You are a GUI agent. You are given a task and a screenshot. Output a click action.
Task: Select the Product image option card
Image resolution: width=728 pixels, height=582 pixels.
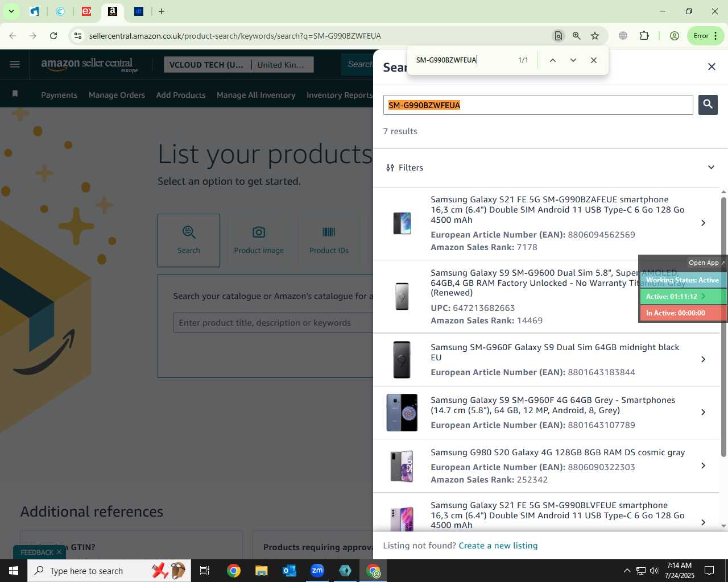[259, 240]
